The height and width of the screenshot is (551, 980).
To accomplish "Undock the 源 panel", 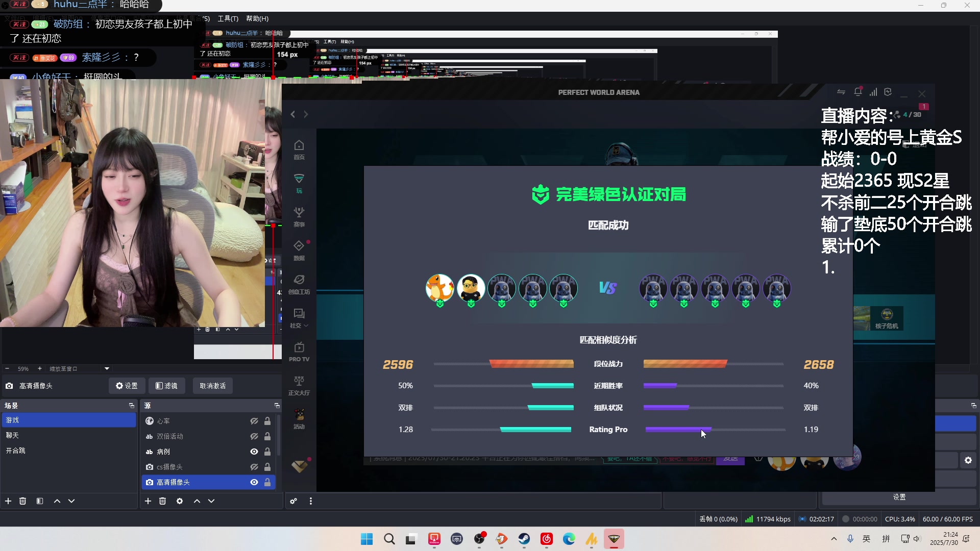I will tap(277, 406).
